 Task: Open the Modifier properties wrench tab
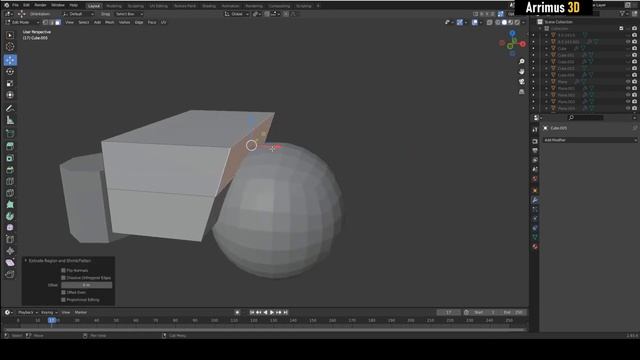[x=535, y=200]
